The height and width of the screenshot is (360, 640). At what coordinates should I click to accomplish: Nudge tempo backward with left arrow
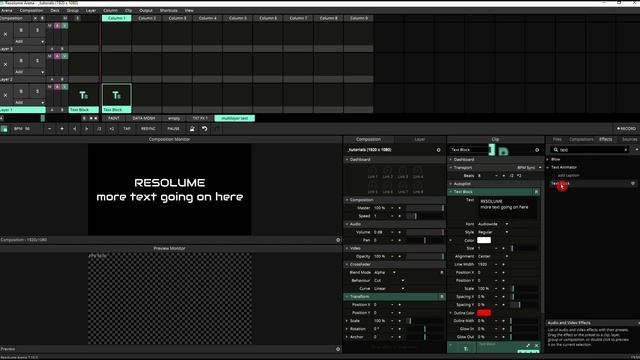pos(74,129)
